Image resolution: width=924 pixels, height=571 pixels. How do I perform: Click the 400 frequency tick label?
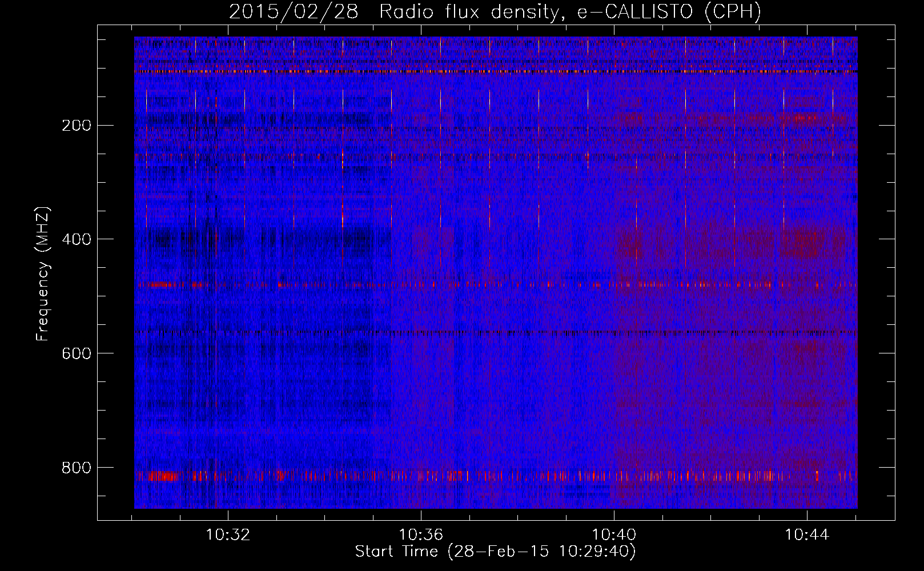[x=77, y=240]
